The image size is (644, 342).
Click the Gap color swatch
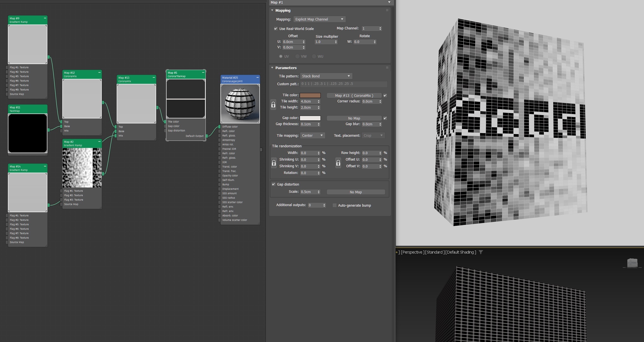310,118
